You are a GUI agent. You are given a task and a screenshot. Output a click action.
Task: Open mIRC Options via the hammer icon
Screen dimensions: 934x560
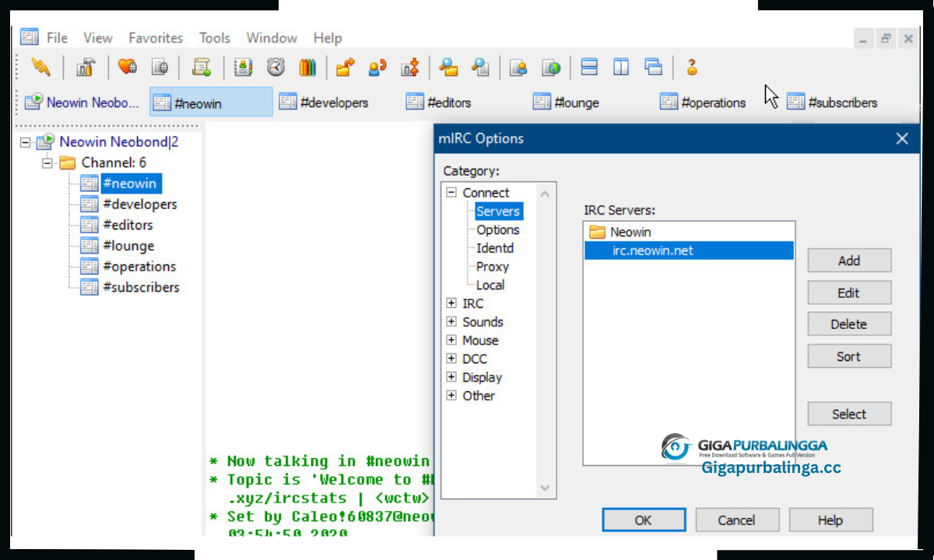pyautogui.click(x=85, y=68)
